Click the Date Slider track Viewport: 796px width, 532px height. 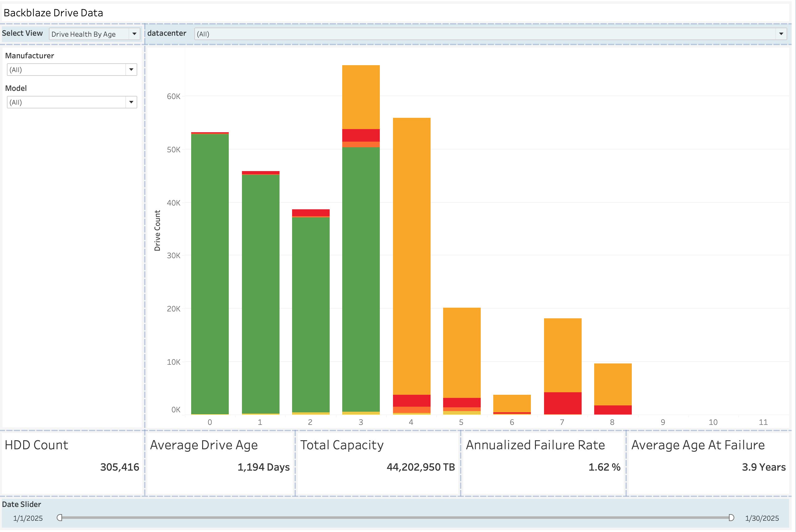click(x=395, y=517)
